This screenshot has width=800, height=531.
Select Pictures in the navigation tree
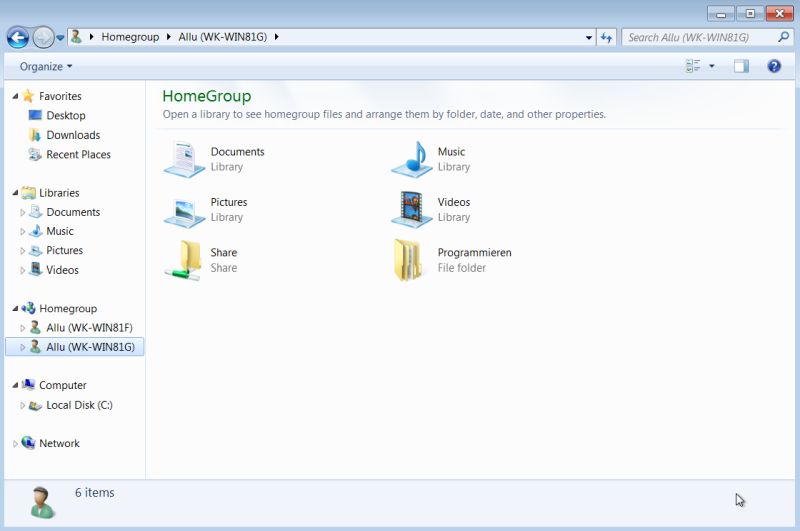point(64,250)
